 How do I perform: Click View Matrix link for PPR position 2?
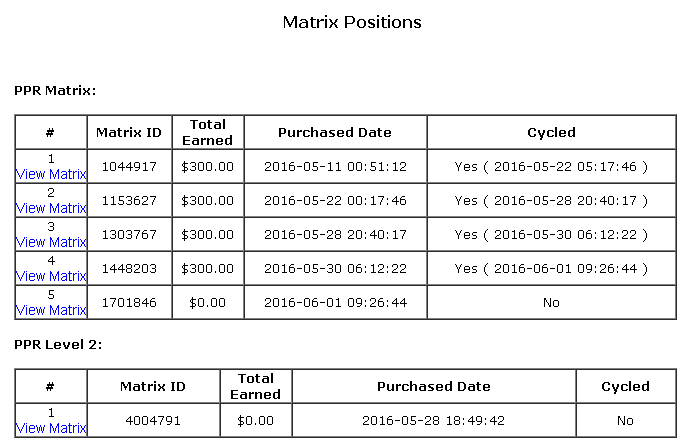point(51,208)
